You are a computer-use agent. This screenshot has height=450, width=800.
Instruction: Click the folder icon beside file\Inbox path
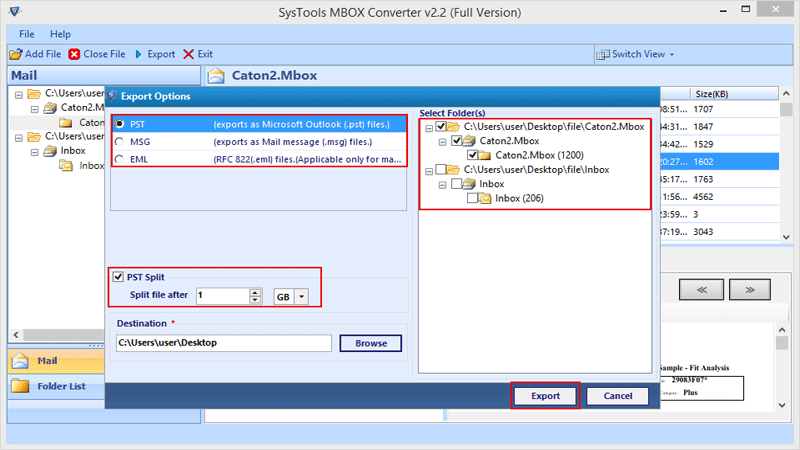pos(453,169)
